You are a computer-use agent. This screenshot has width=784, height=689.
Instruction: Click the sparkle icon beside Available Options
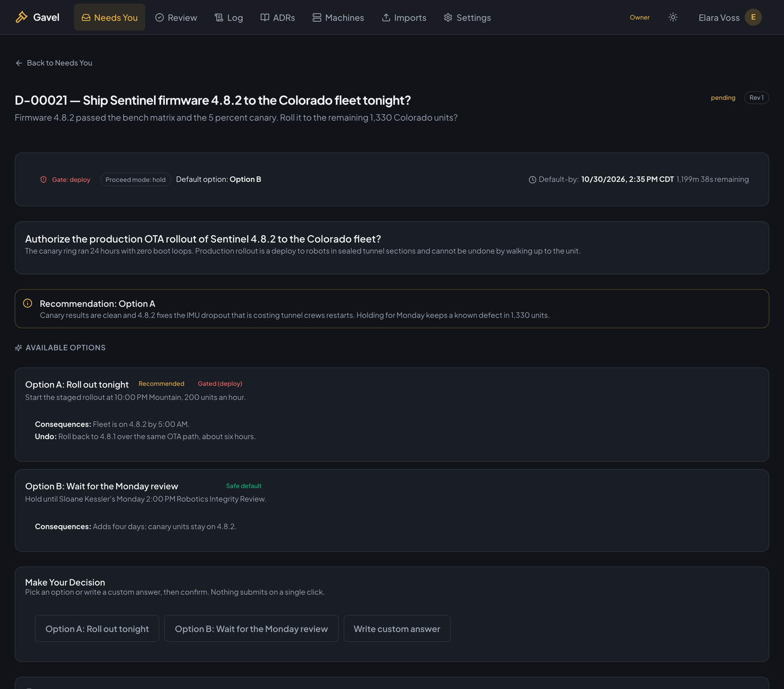point(19,348)
